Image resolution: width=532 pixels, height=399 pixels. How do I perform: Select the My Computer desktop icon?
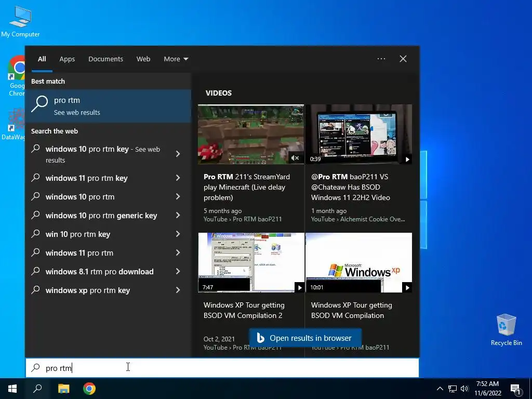point(20,21)
